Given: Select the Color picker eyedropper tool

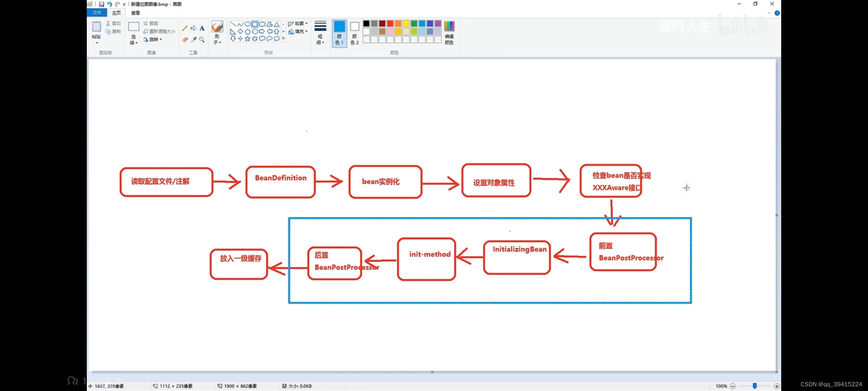Looking at the screenshot, I should (x=193, y=39).
